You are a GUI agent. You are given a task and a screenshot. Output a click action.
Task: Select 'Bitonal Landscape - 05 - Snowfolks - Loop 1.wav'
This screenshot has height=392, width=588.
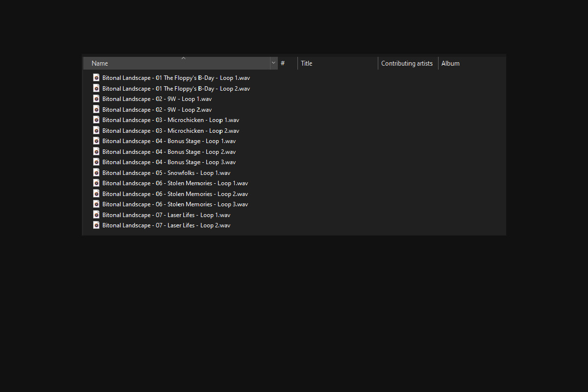pos(166,173)
